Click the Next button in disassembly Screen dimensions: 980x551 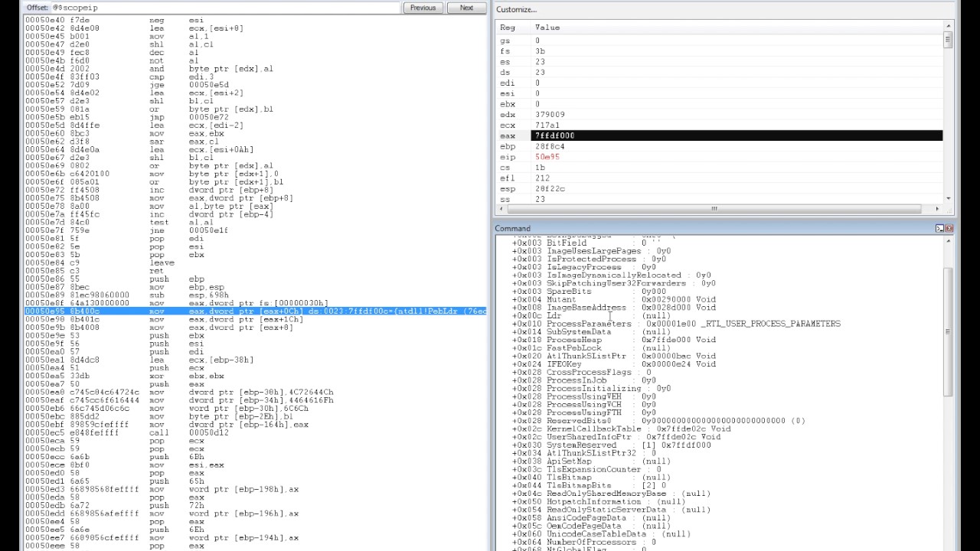click(466, 8)
